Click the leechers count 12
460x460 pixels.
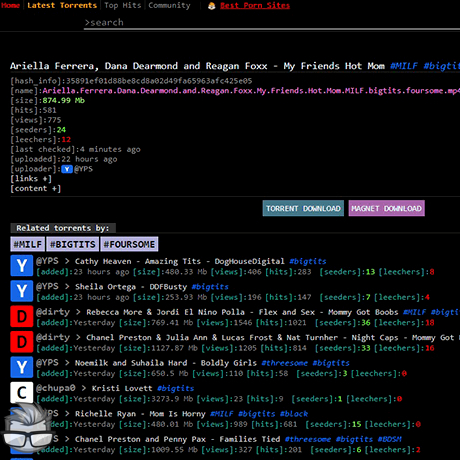pyautogui.click(x=66, y=140)
